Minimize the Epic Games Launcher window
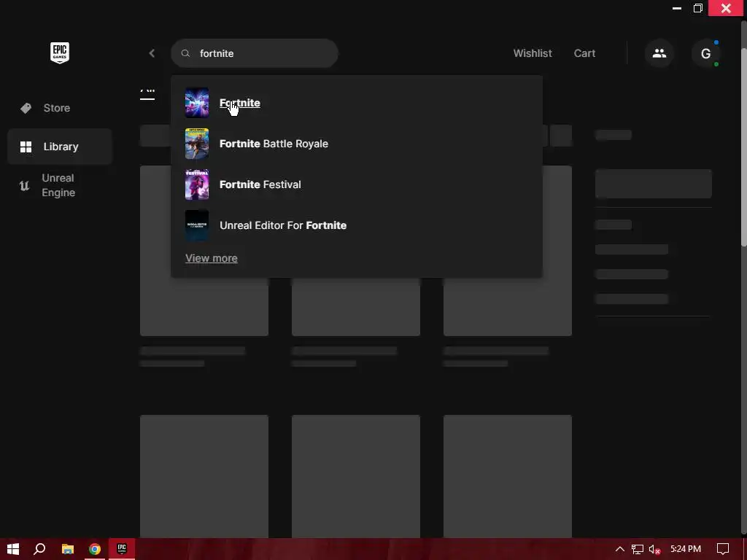Viewport: 747px width, 560px height. point(676,8)
